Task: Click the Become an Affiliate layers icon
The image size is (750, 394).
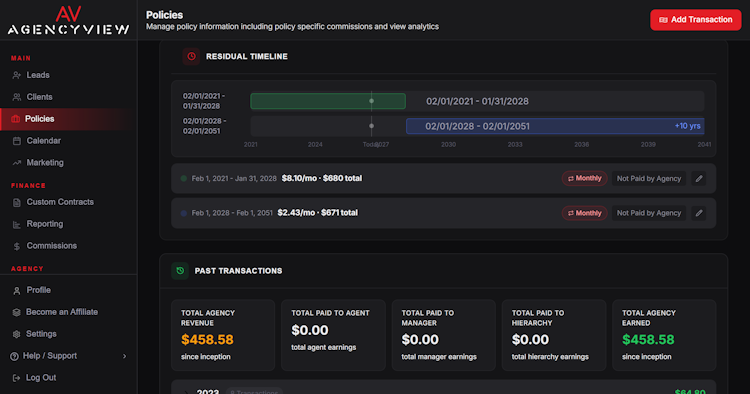Action: (17, 312)
